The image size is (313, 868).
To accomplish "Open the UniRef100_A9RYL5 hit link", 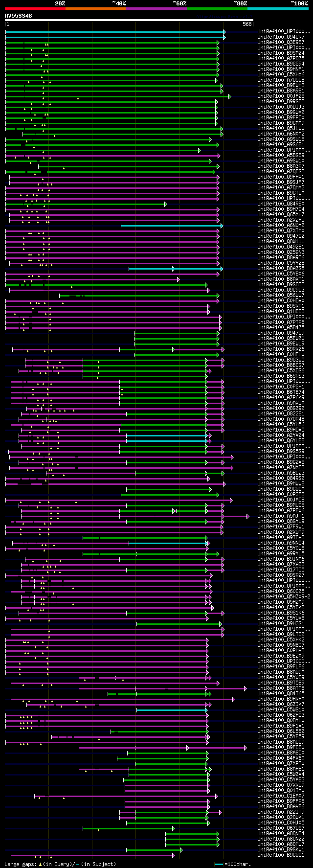I will tap(281, 554).
